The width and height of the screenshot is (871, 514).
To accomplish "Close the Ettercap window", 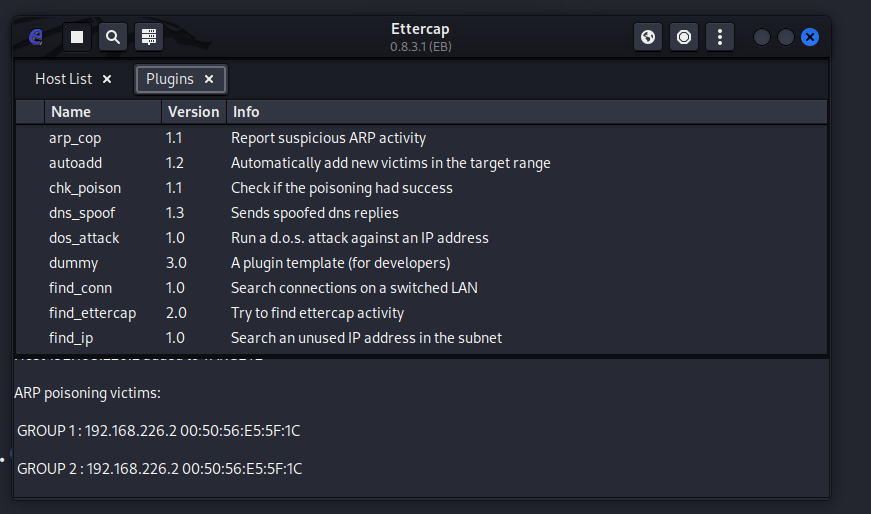I will (810, 37).
